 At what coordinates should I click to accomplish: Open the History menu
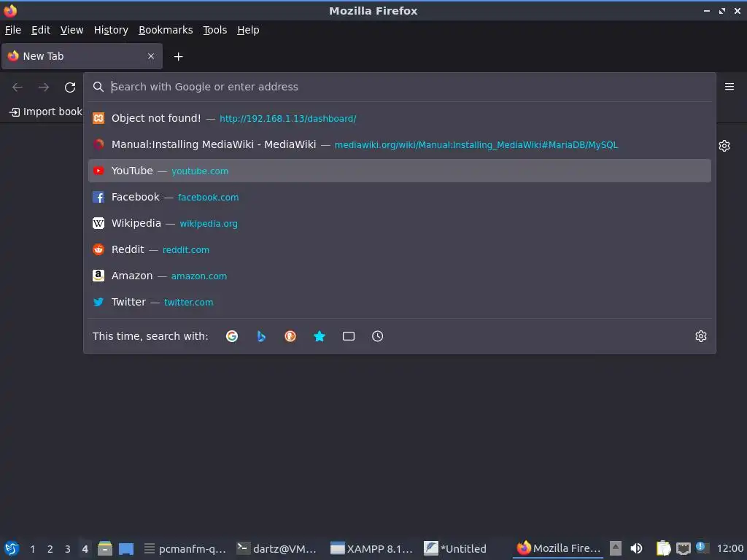tap(111, 30)
